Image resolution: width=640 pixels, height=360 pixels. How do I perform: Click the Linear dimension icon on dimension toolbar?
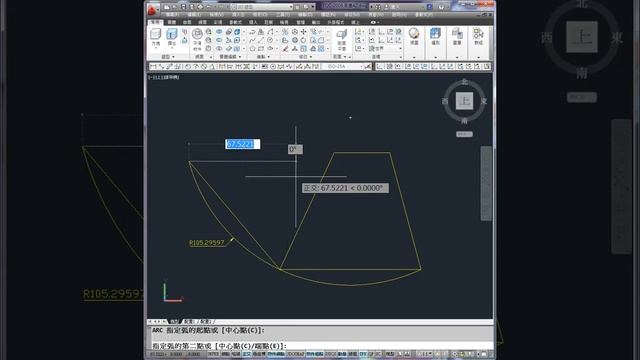click(153, 66)
